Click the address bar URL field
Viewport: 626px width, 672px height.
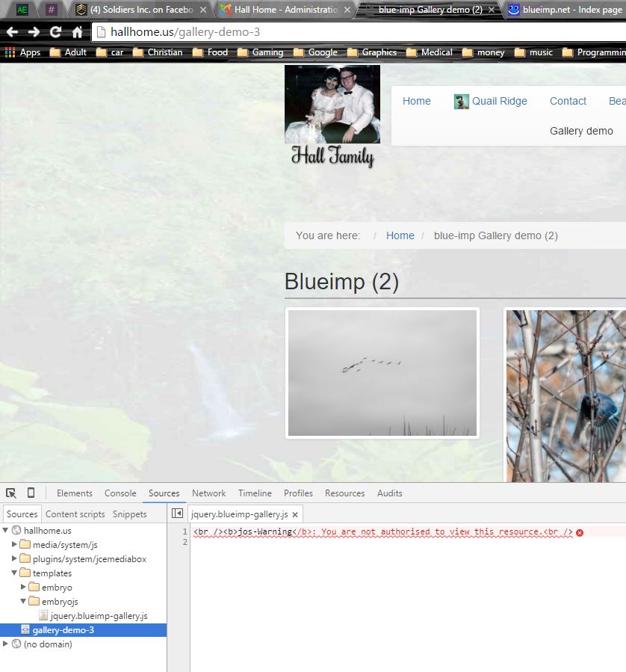point(359,32)
